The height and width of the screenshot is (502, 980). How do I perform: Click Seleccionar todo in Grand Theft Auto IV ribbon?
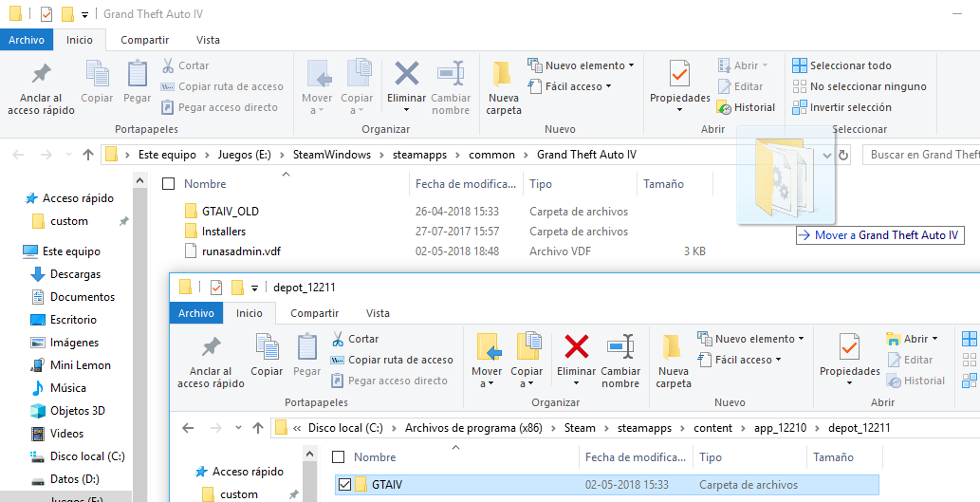[841, 65]
